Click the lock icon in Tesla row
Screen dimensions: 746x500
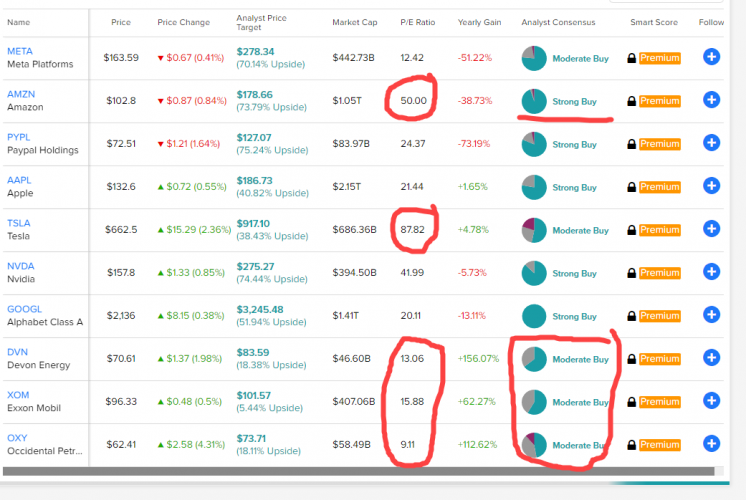point(631,230)
